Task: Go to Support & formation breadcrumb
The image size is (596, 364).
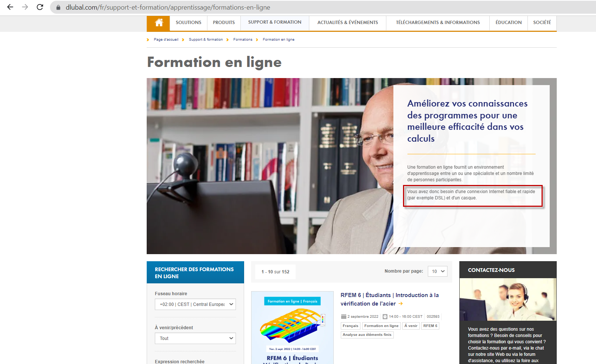Action: (206, 40)
